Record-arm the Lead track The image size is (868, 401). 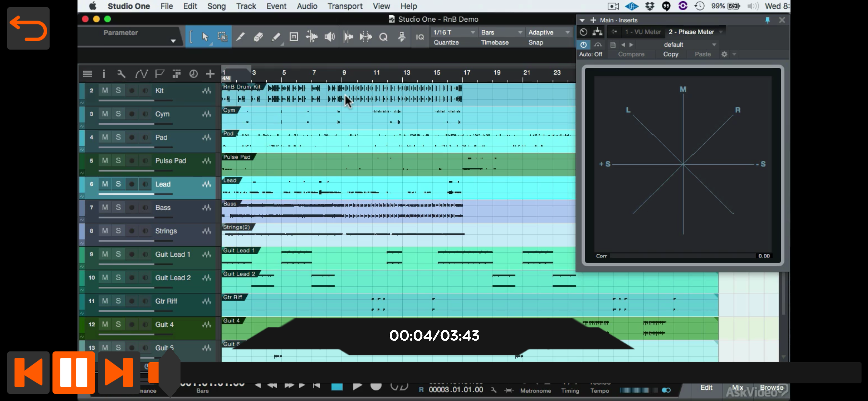132,184
